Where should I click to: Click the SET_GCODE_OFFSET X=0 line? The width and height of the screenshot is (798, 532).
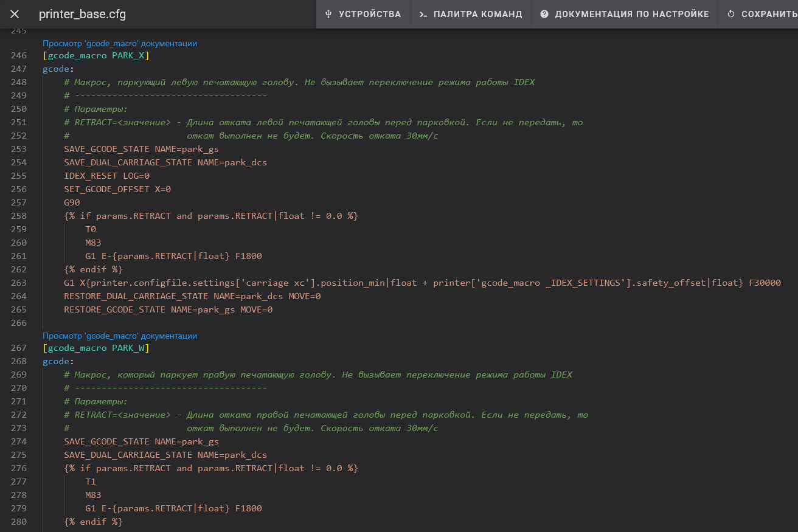pos(117,189)
